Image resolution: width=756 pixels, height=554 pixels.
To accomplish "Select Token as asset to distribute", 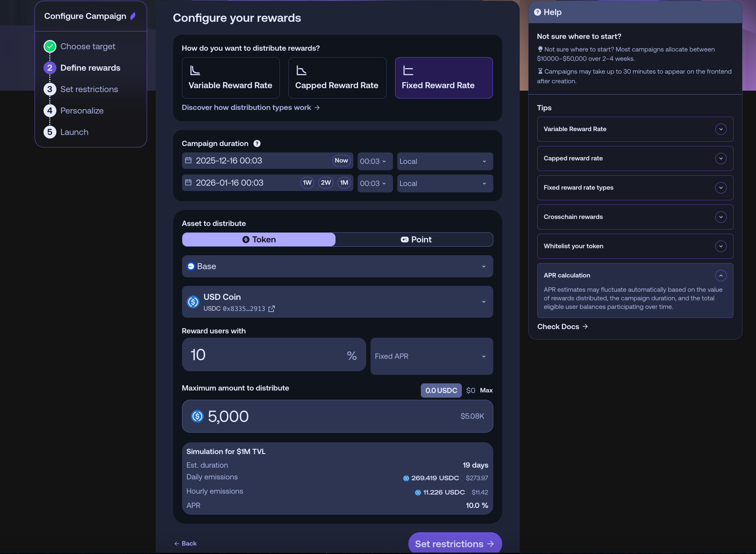I will (259, 240).
